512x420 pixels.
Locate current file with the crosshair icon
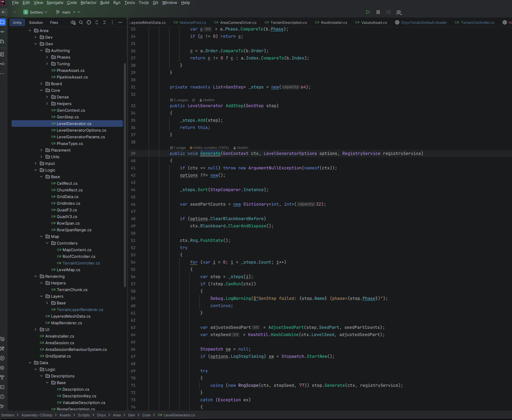pos(89,22)
